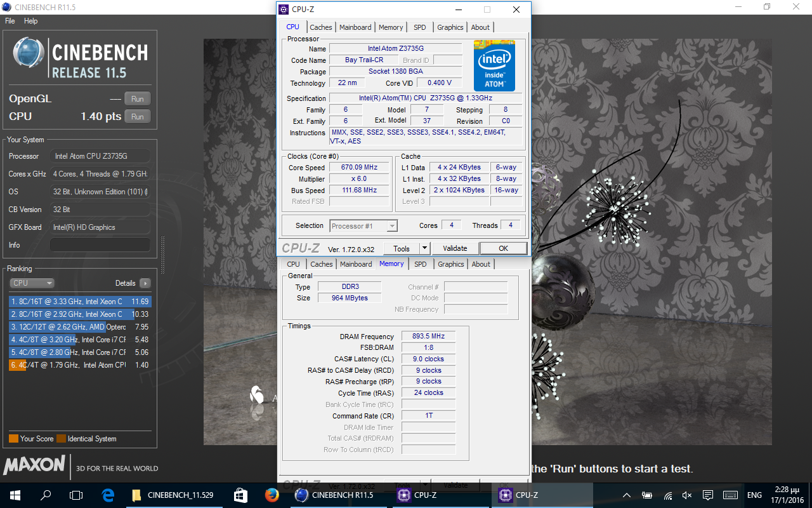Open Processor #1 selection dropdown

tap(363, 226)
